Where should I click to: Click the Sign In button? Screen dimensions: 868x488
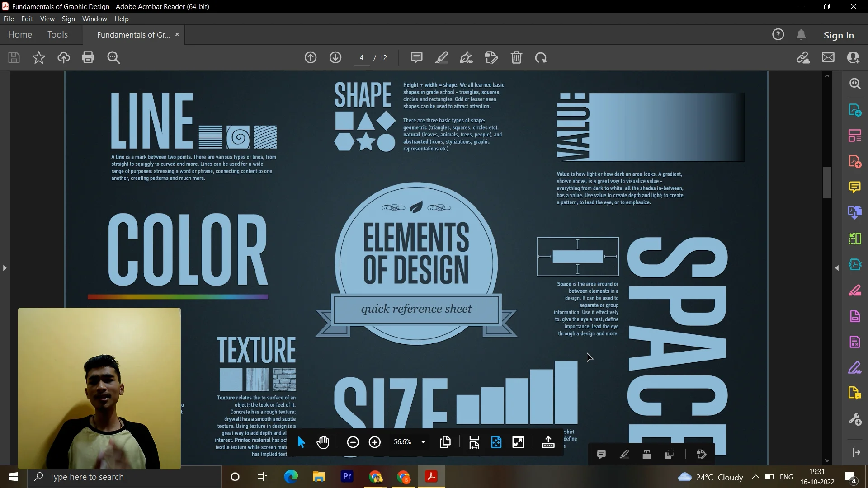[839, 35]
